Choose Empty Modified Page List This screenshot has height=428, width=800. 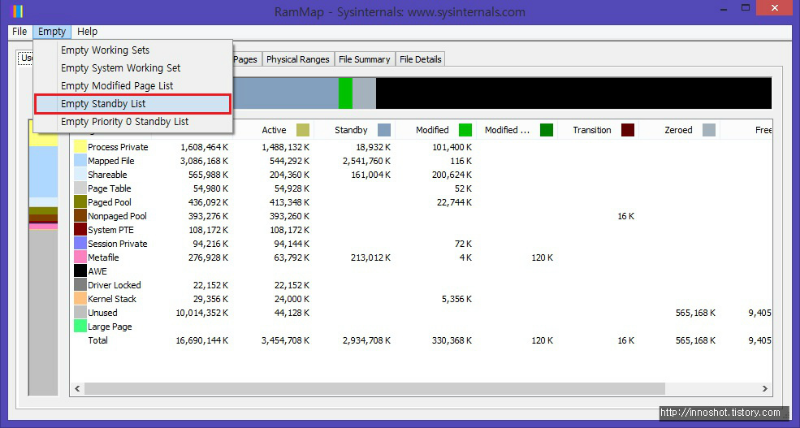(133, 86)
